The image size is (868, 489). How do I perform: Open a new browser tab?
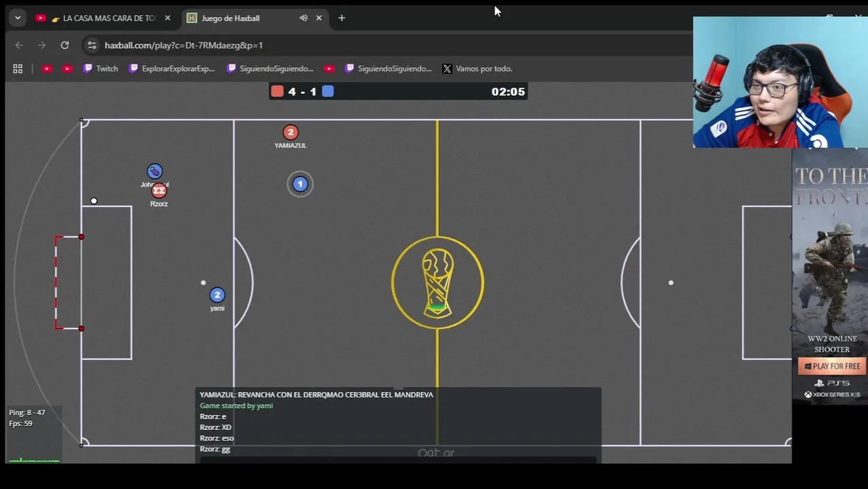click(x=342, y=18)
